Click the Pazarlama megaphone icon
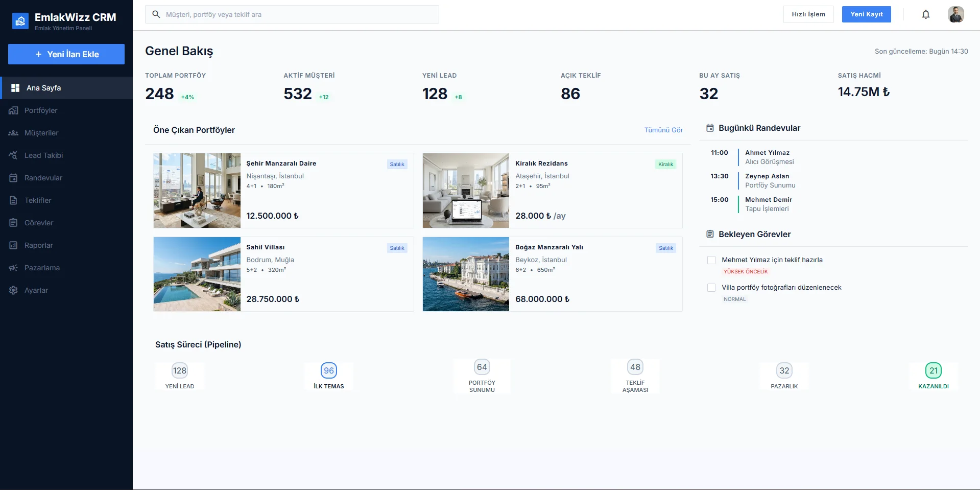This screenshot has width=980, height=490. [x=13, y=268]
